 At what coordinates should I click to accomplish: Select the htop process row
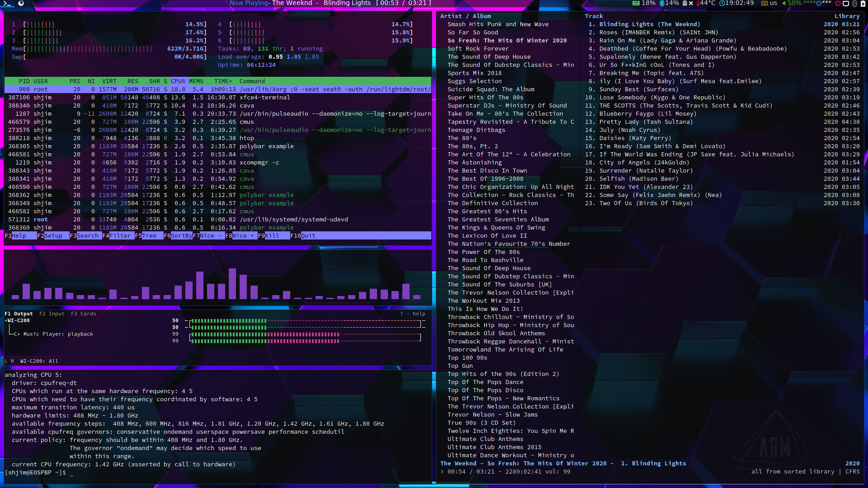[x=218, y=138]
